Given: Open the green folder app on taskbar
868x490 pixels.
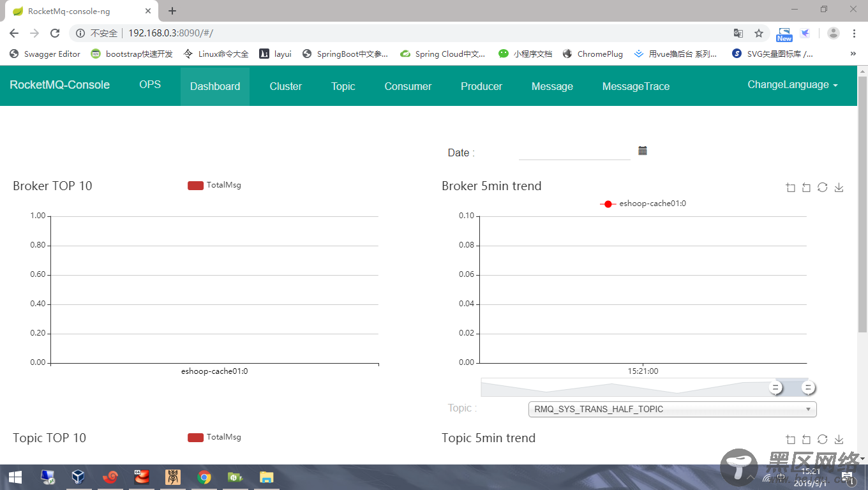Looking at the screenshot, I should (x=236, y=477).
